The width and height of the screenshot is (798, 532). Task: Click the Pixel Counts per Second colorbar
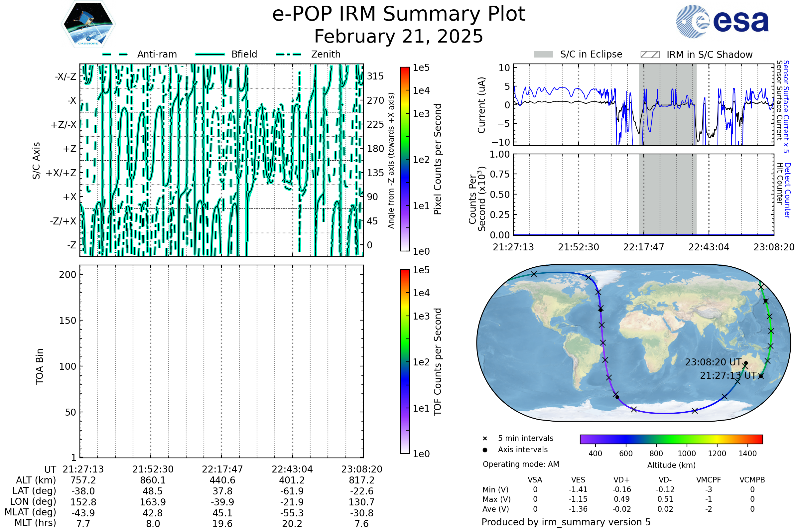(405, 159)
